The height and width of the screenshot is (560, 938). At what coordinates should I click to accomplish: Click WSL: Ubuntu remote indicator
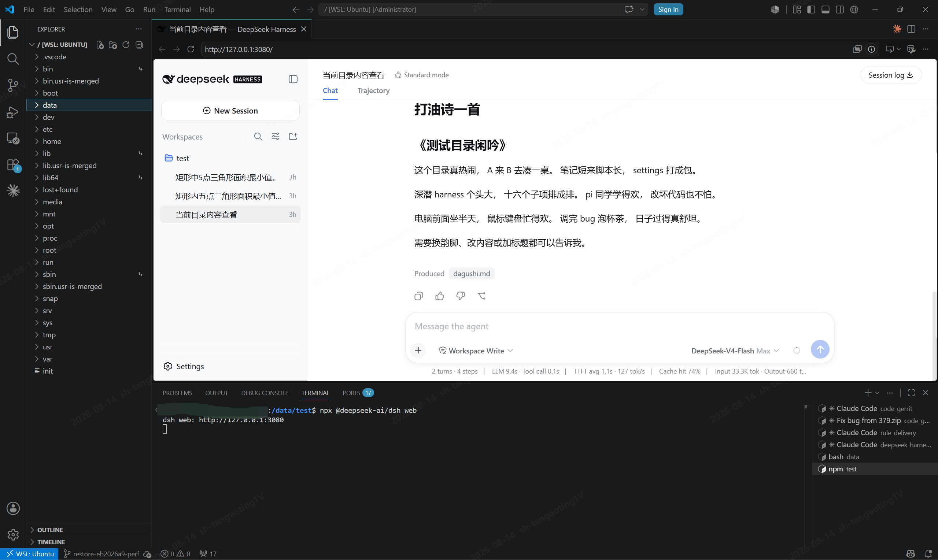(30, 553)
